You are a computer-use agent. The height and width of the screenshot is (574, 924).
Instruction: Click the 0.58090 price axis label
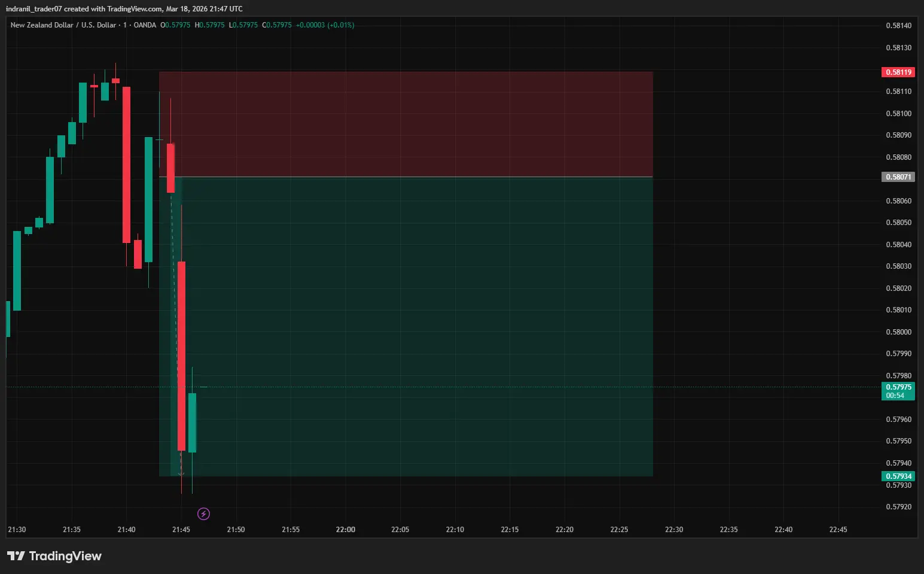tap(898, 135)
